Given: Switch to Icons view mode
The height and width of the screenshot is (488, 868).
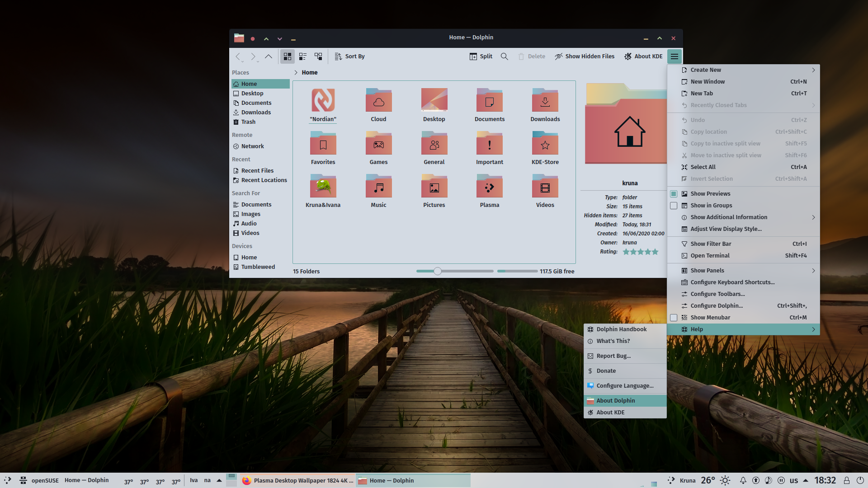Looking at the screenshot, I should coord(288,56).
